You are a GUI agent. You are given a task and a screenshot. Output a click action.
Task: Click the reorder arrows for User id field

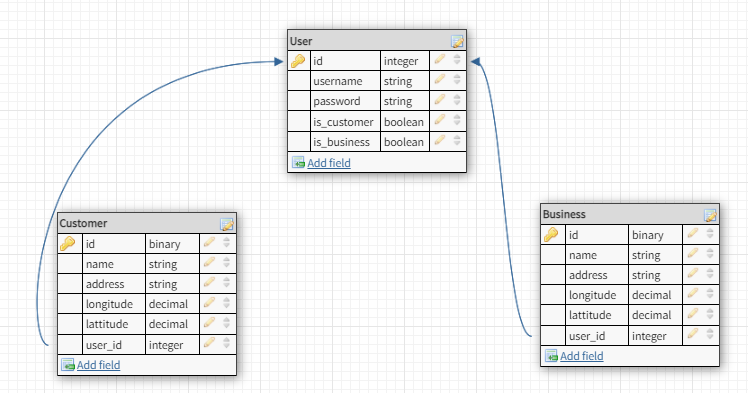click(x=457, y=59)
